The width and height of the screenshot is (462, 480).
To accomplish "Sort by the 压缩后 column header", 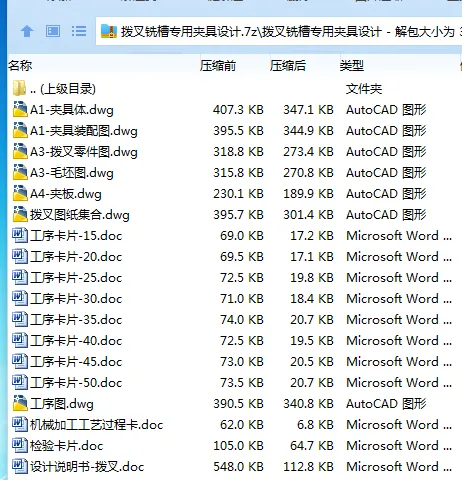I will click(288, 65).
